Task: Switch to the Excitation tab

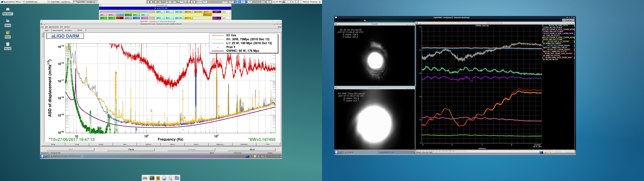Action: (x=68, y=30)
